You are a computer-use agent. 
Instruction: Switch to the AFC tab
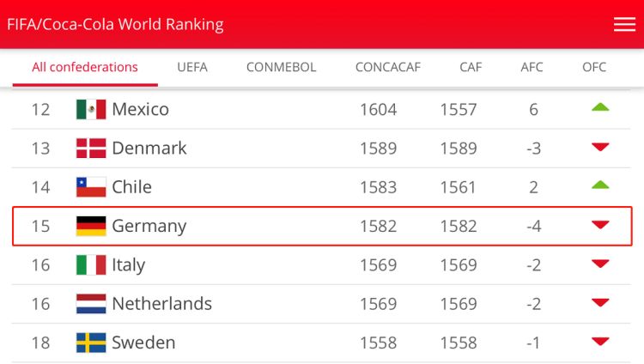click(532, 67)
